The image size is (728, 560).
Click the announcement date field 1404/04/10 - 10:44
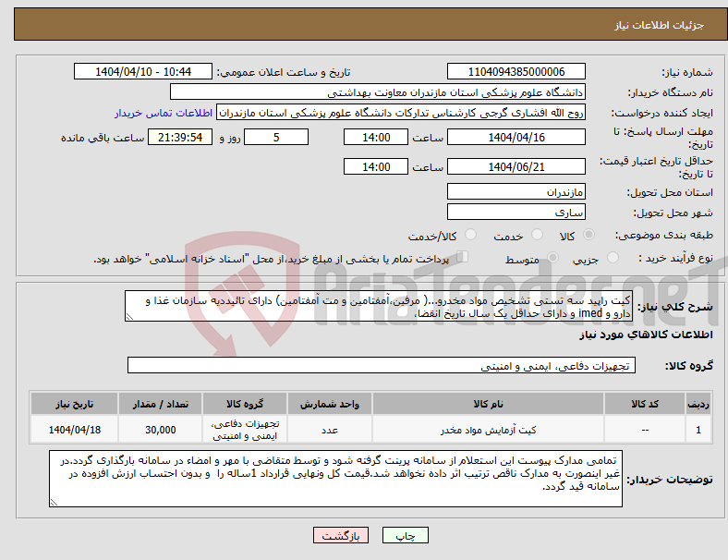(143, 71)
